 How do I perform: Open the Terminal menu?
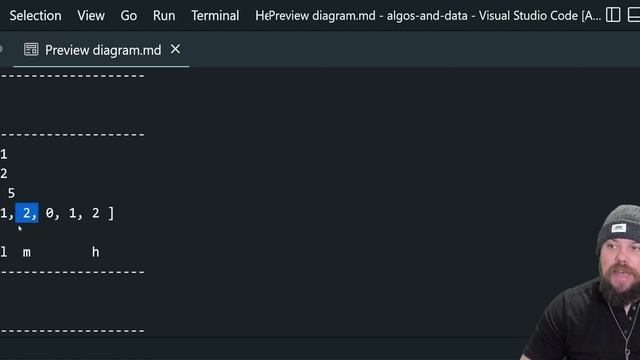pos(215,16)
